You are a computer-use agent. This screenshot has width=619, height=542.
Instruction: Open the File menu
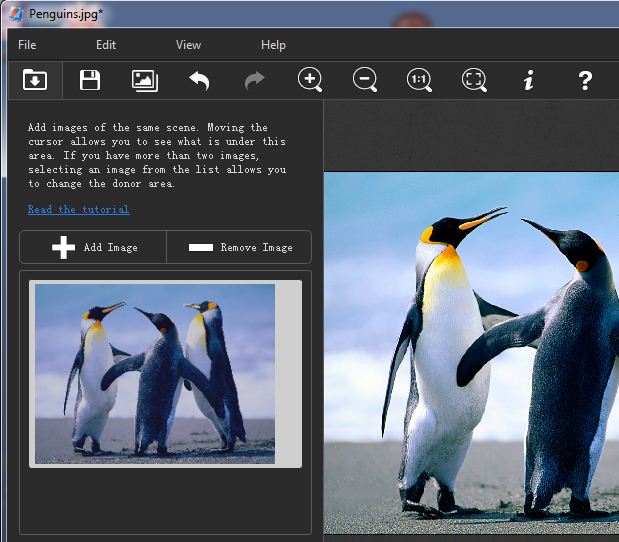(x=27, y=45)
